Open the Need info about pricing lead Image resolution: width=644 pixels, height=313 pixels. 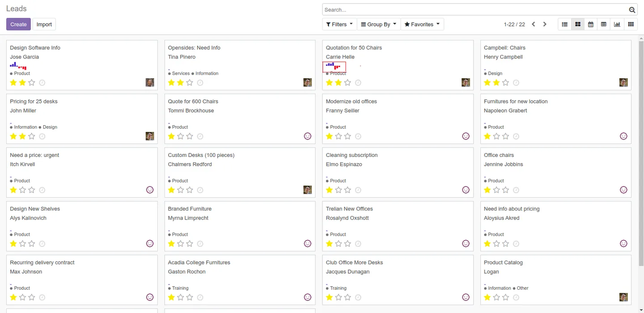[512, 209]
